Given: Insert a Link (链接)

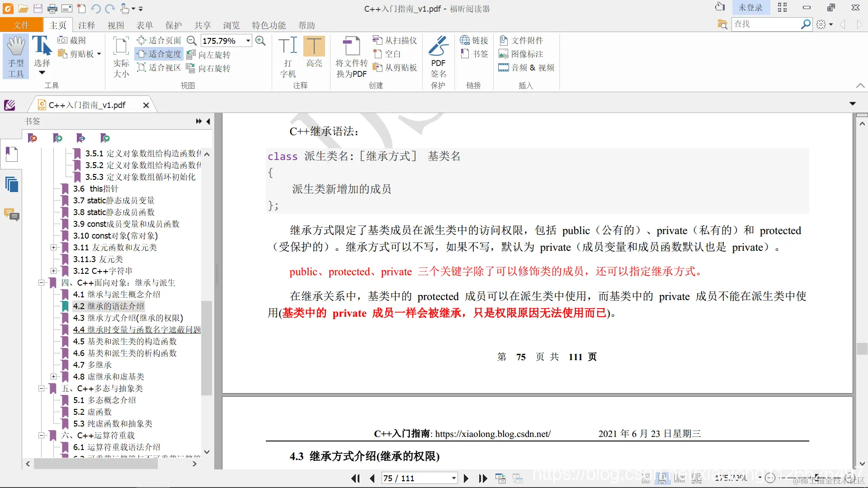Looking at the screenshot, I should [x=474, y=40].
